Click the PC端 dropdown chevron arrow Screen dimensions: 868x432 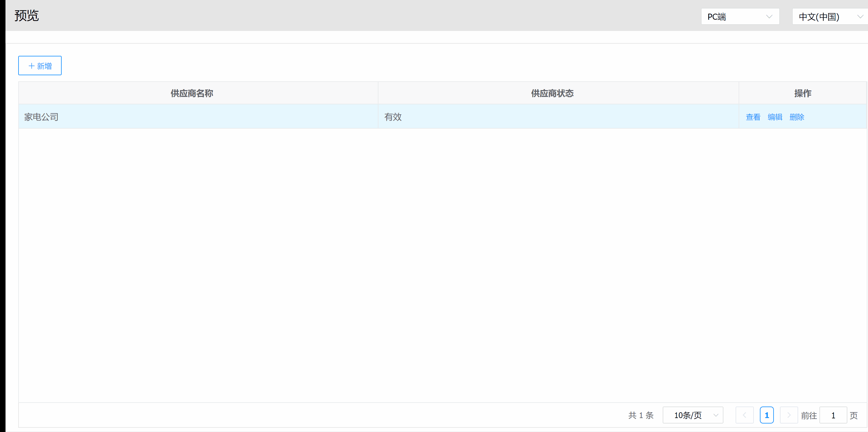point(769,16)
